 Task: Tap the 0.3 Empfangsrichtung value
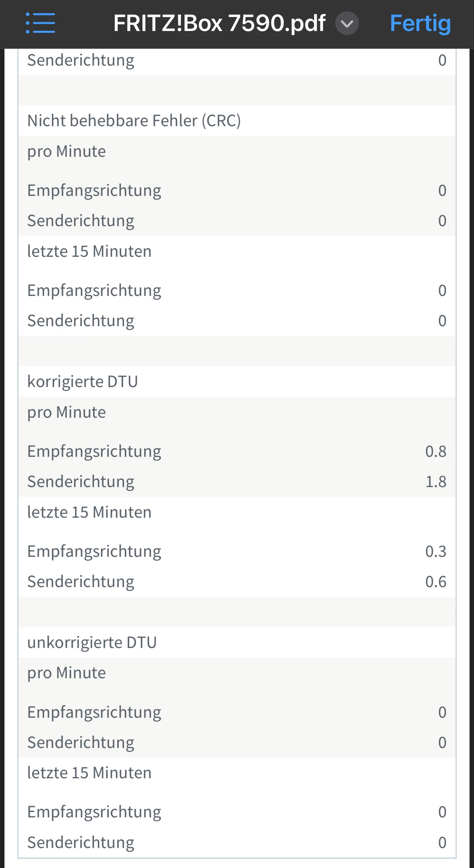[x=436, y=551]
